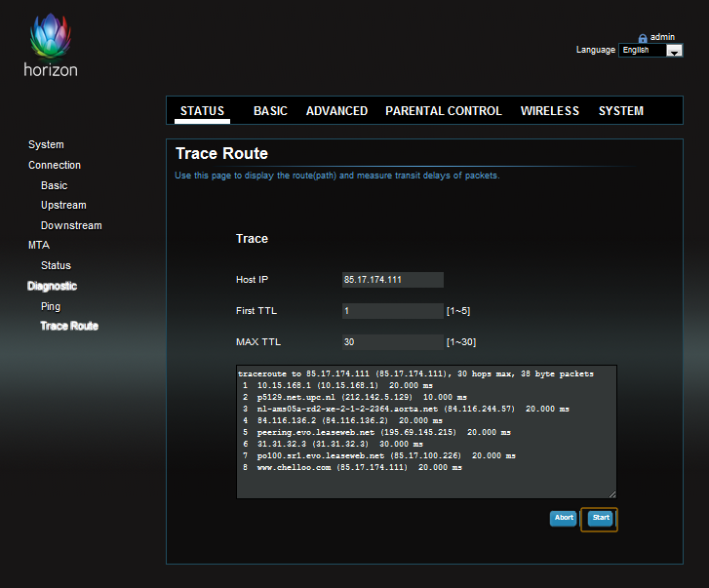Click the Abort button
The image size is (709, 588).
pyautogui.click(x=564, y=519)
